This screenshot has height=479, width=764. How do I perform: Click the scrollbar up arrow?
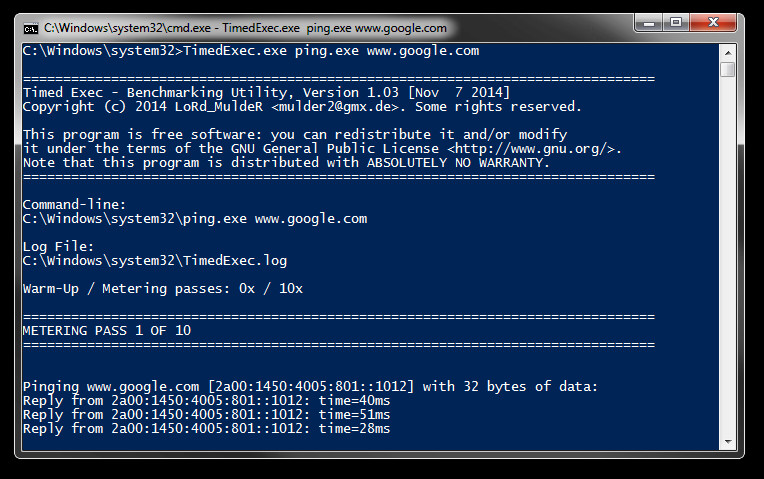[728, 50]
